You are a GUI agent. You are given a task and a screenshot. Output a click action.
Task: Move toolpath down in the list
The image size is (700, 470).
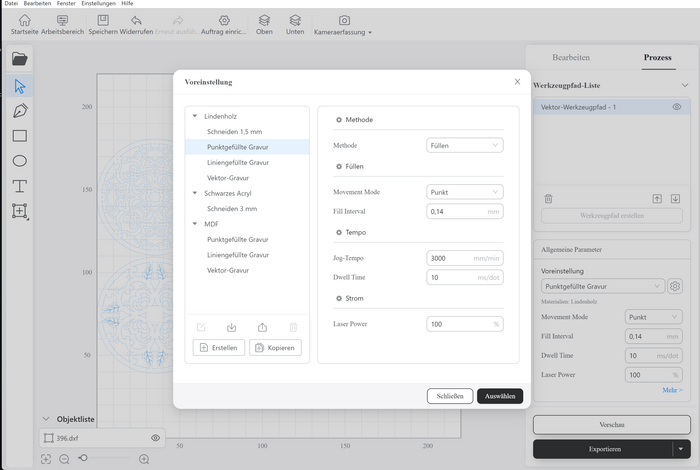(675, 199)
